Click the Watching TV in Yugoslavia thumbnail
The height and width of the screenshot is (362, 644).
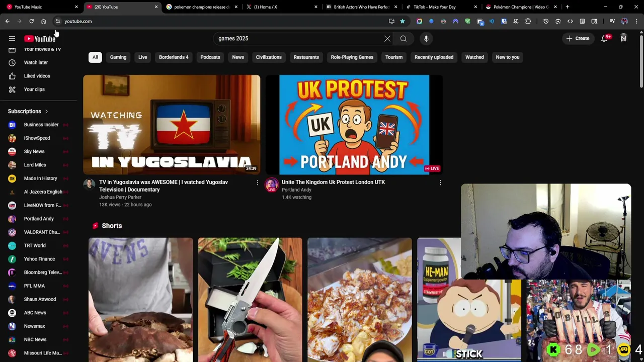(172, 125)
